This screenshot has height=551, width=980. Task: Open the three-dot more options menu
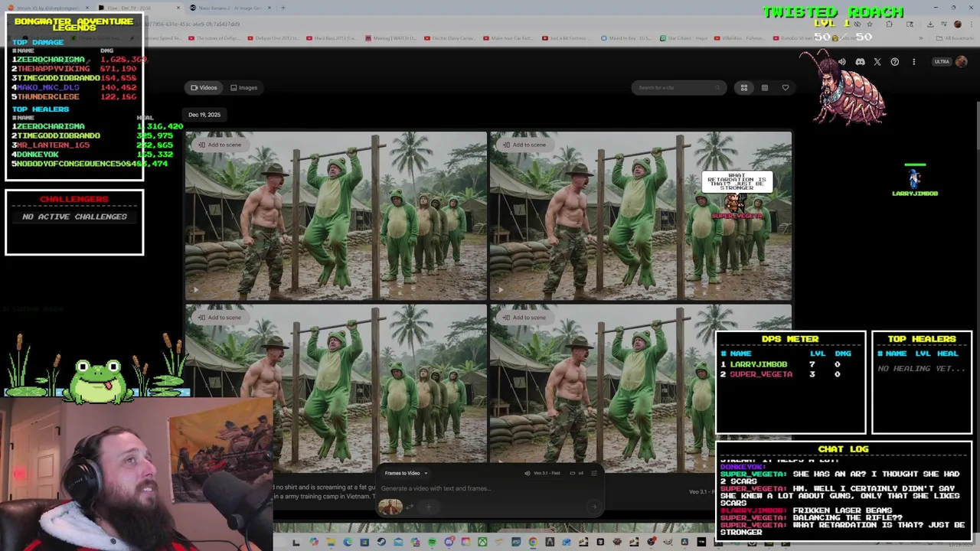coord(913,62)
